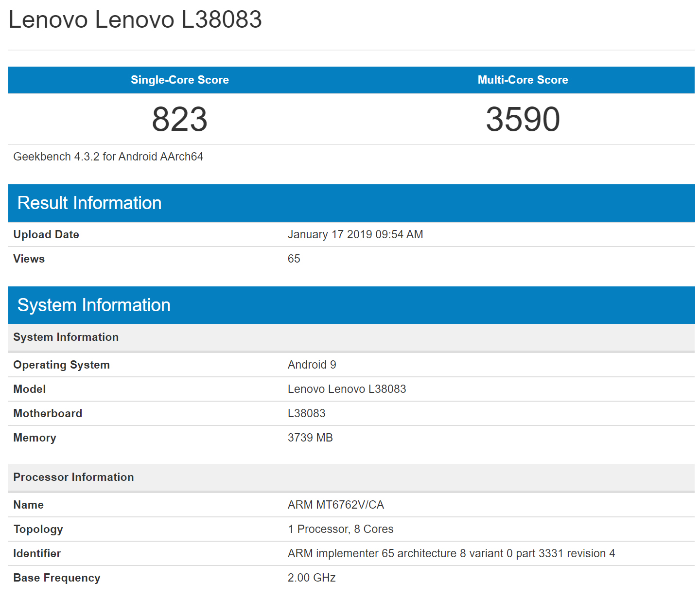Click the Views count 65
The height and width of the screenshot is (601, 700).
click(294, 259)
